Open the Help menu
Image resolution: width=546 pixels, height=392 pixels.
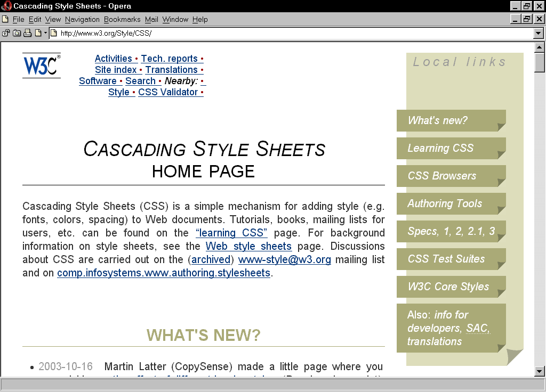point(200,20)
